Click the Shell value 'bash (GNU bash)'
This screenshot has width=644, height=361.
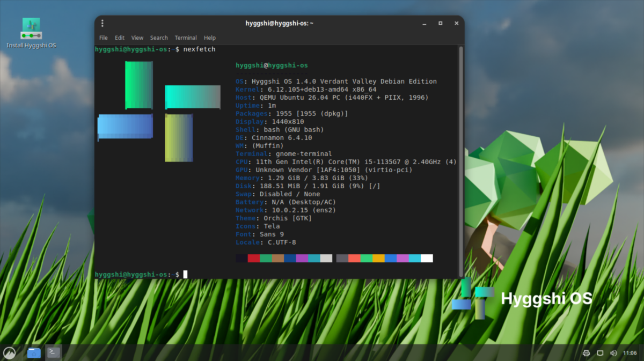point(294,130)
